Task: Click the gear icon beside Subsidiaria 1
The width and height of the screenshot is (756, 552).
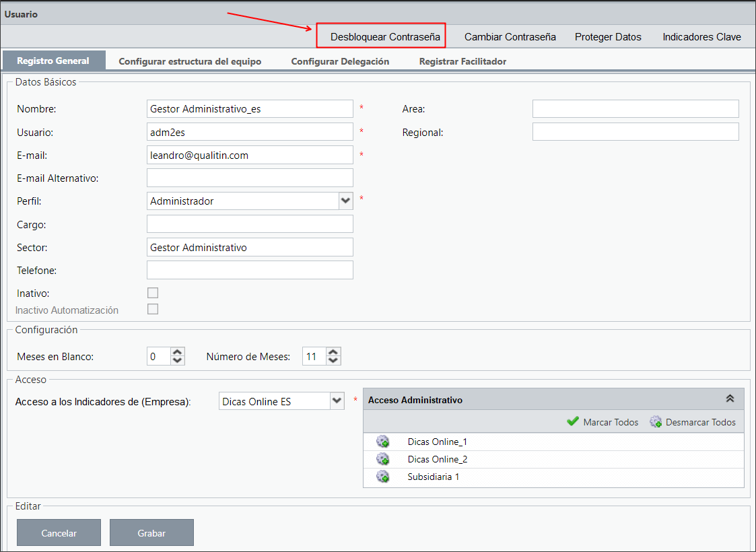Action: 383,477
